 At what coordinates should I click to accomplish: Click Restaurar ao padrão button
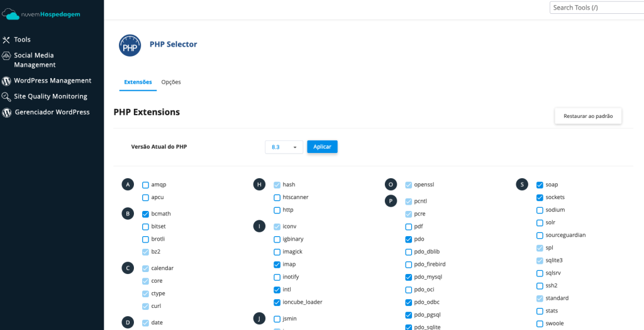[588, 117]
